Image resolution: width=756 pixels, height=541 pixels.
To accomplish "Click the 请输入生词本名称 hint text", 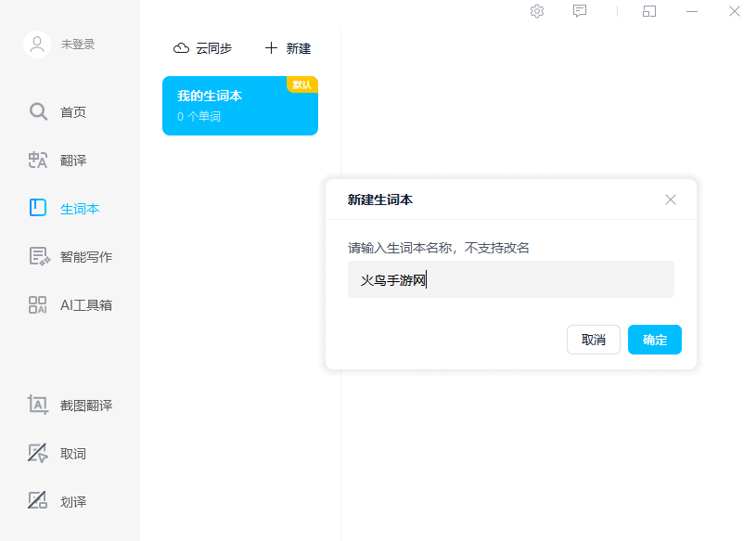I will click(x=438, y=248).
